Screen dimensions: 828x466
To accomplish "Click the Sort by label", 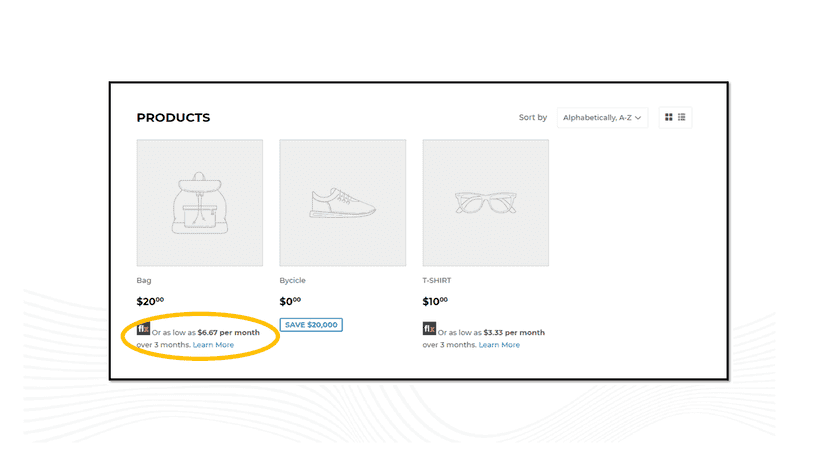I will [533, 117].
